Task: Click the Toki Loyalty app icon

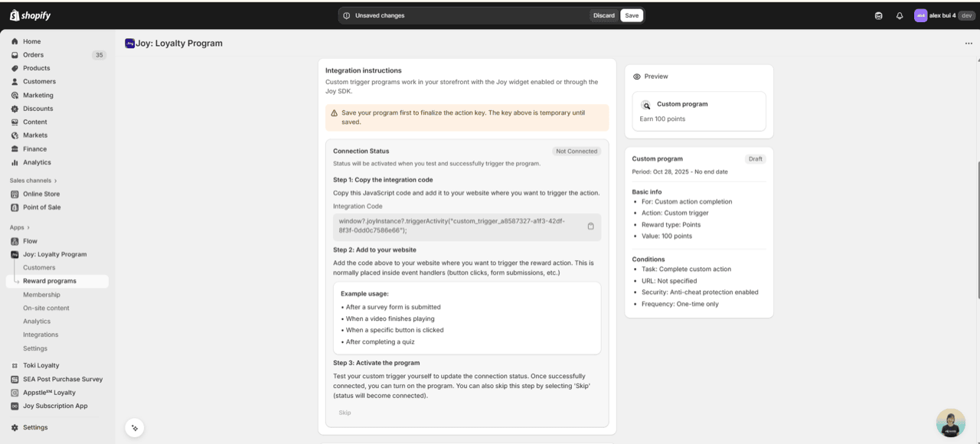Action: click(x=15, y=366)
